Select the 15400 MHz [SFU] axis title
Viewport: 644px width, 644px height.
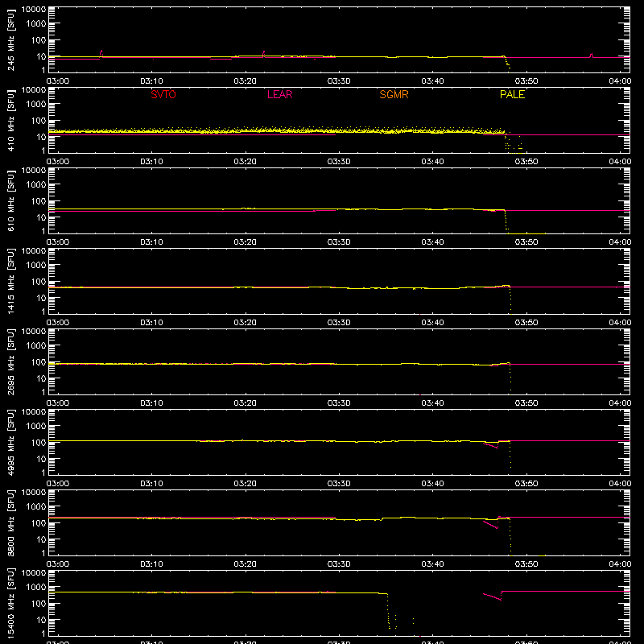[11, 603]
